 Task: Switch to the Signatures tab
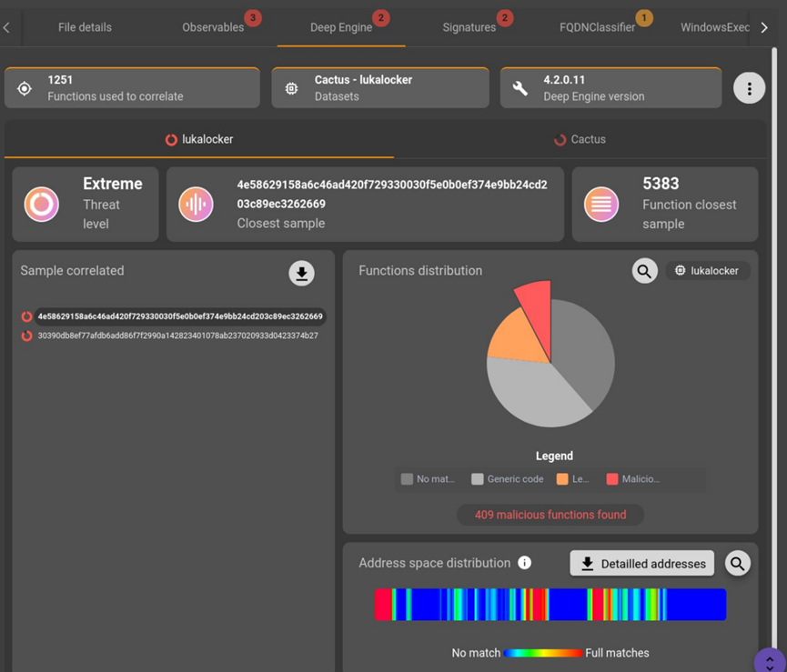pos(469,27)
